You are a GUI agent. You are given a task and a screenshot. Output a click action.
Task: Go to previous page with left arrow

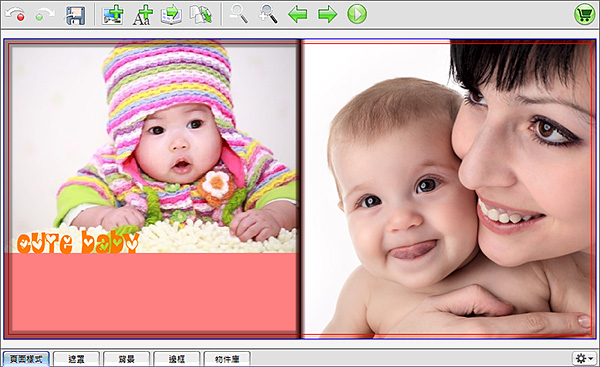coord(298,15)
